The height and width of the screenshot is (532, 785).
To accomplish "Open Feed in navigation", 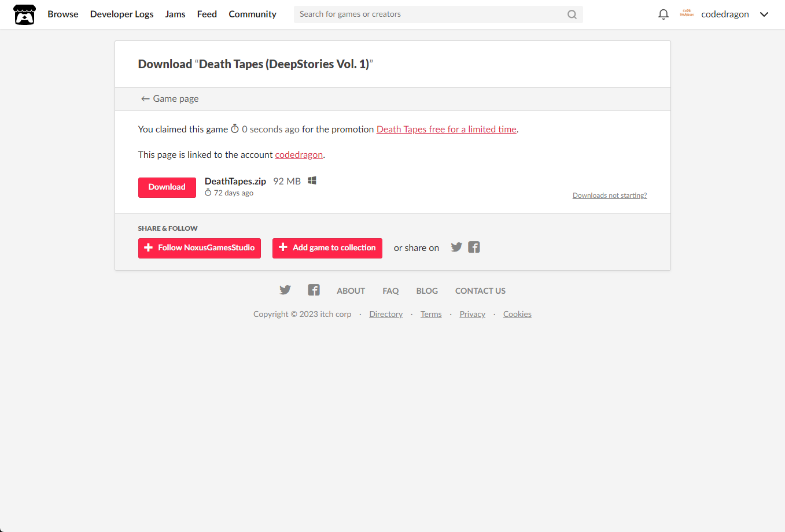I will pos(207,14).
